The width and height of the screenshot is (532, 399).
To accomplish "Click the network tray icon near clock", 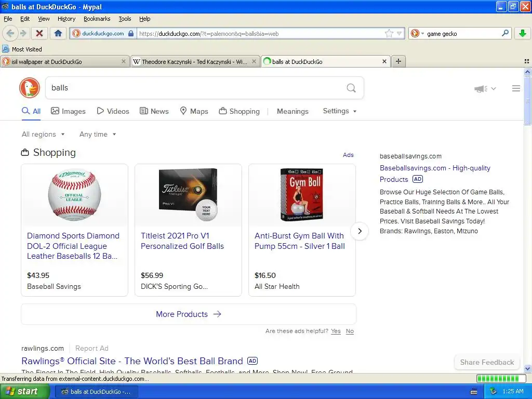I will pos(494,391).
